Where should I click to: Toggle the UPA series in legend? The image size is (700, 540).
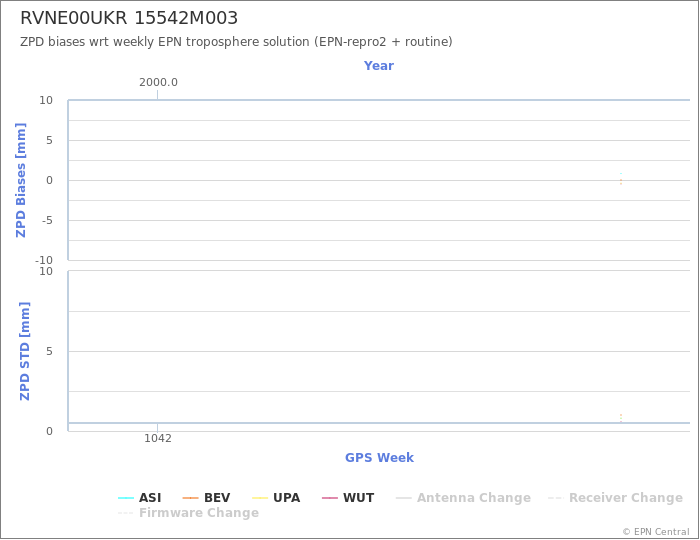276,498
